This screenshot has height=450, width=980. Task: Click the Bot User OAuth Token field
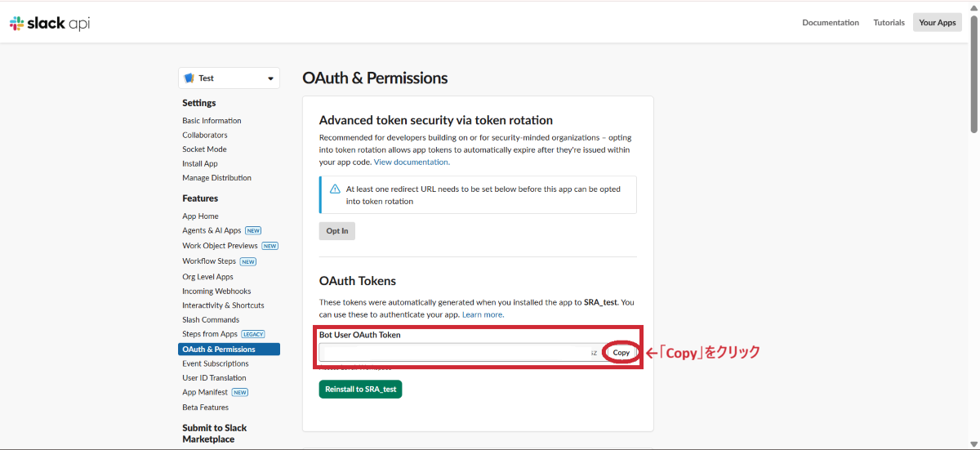click(x=457, y=353)
